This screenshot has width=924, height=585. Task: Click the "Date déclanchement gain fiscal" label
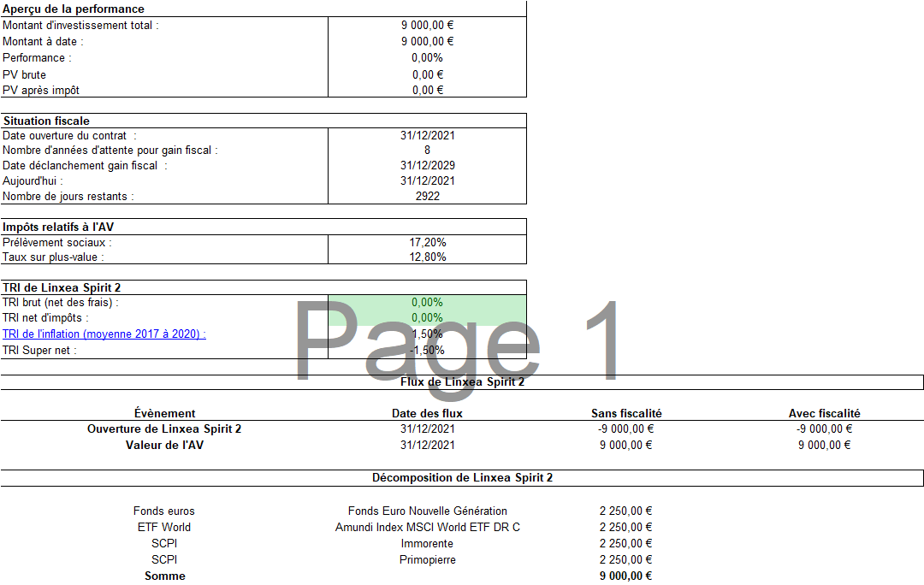(x=85, y=166)
